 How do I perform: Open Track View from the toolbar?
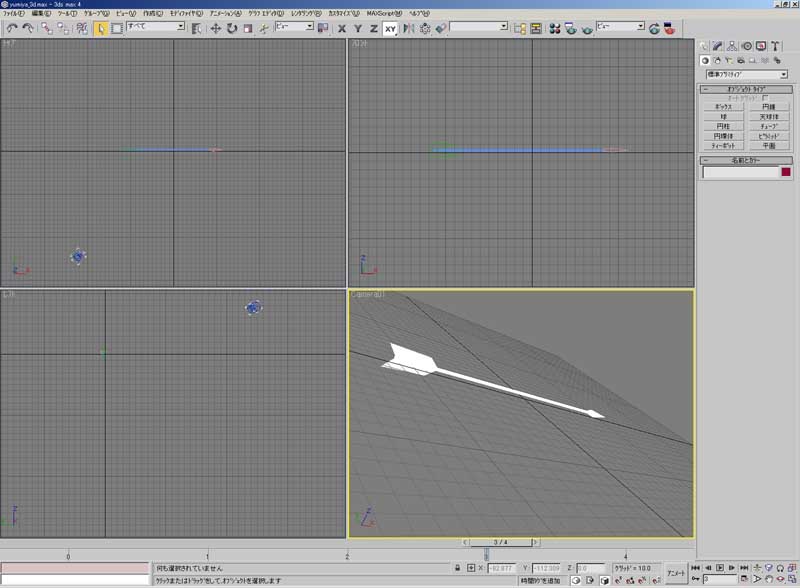[520, 28]
